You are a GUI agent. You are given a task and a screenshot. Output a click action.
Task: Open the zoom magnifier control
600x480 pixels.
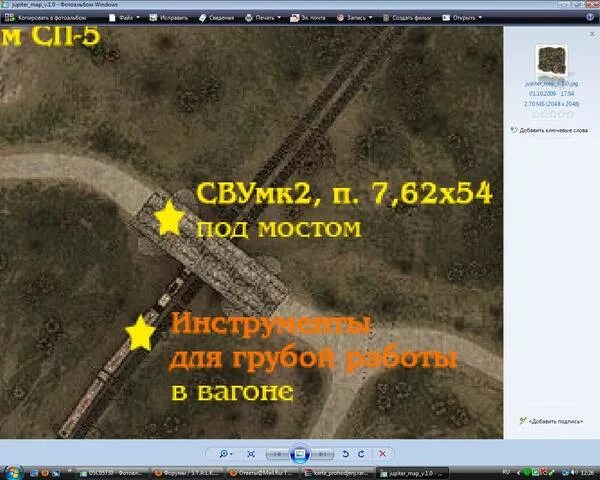point(225,454)
